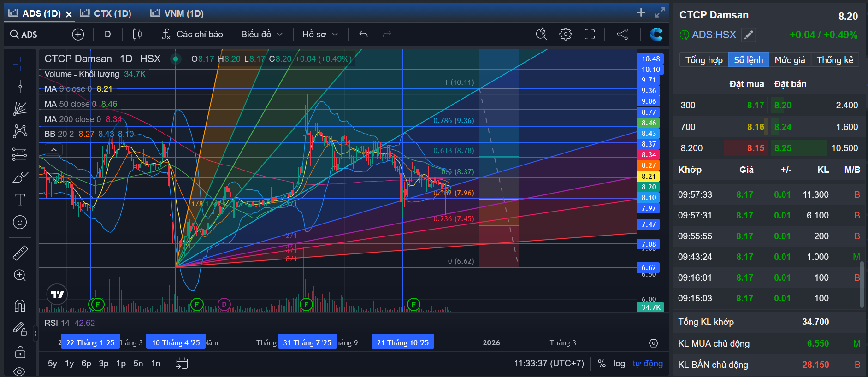Image resolution: width=868 pixels, height=377 pixels.
Task: Undo the last chart action
Action: click(363, 35)
